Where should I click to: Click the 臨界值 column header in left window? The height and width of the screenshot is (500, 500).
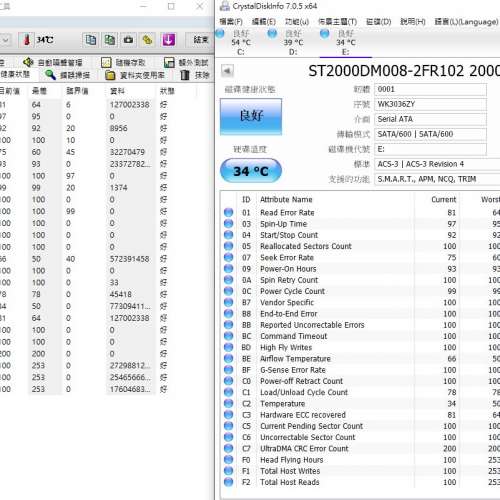(77, 91)
